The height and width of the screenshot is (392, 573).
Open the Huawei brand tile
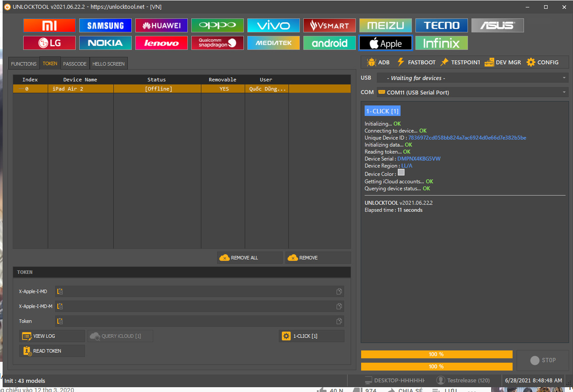(x=162, y=25)
